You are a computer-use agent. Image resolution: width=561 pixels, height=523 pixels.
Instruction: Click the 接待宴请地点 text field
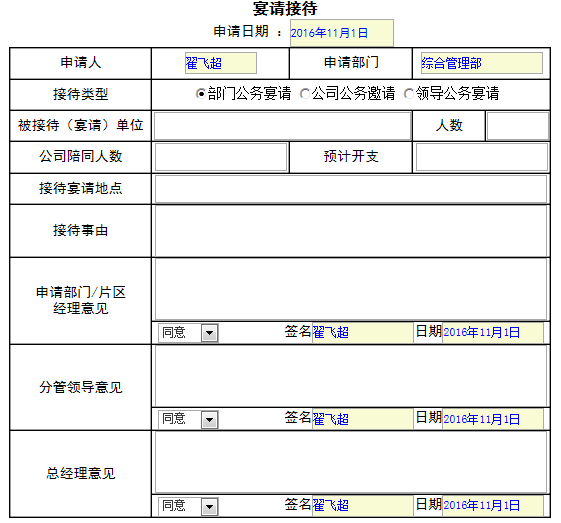coord(351,189)
